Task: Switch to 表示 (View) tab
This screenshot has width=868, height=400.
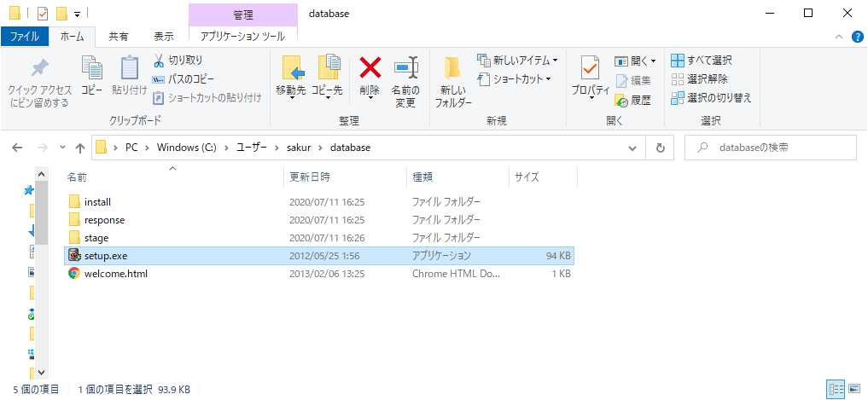Action: pos(164,37)
